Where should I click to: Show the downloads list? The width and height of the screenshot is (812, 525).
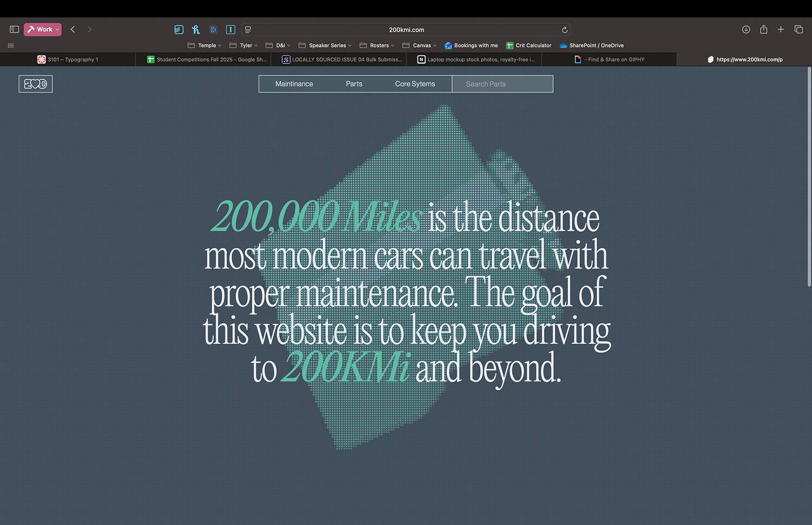click(746, 29)
